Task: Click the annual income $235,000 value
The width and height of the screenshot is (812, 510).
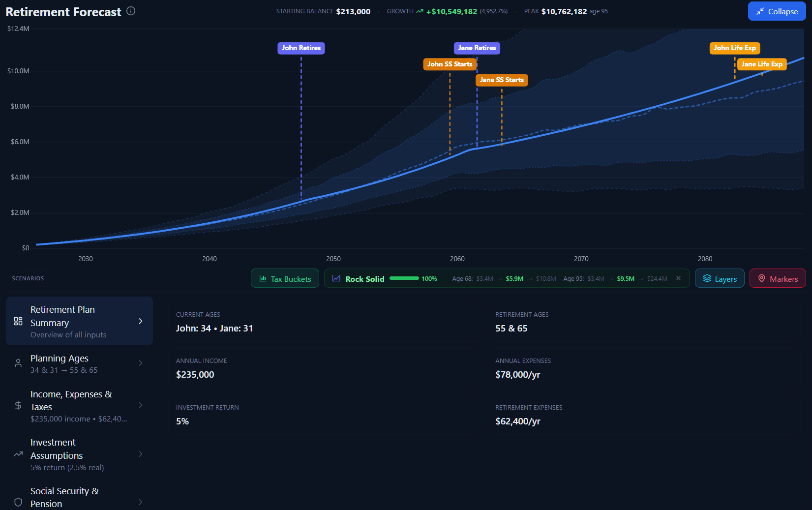Action: [x=195, y=375]
